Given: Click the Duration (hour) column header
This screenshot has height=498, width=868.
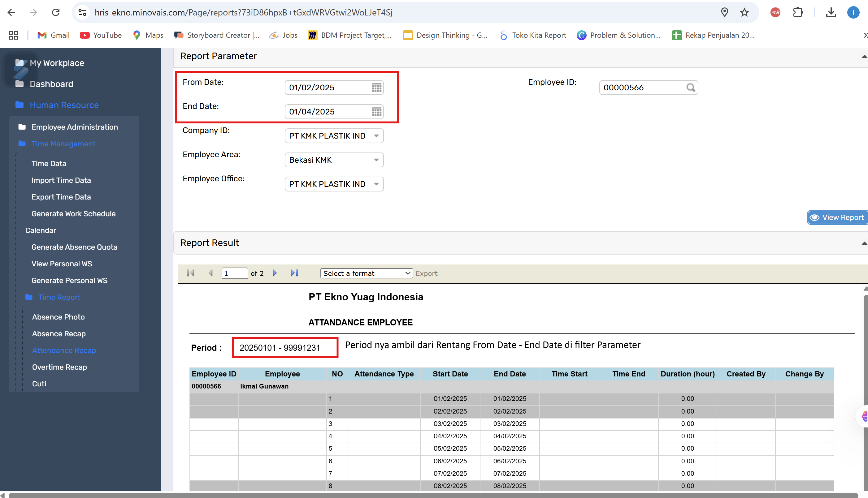Looking at the screenshot, I should [687, 374].
